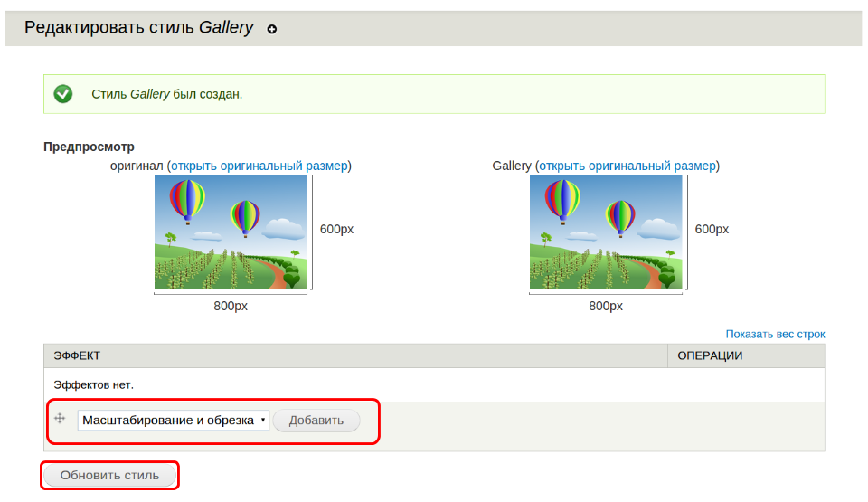This screenshot has height=502, width=868.
Task: Open the effect dropdown 'Масштабирование и обрезка'
Action: click(174, 421)
